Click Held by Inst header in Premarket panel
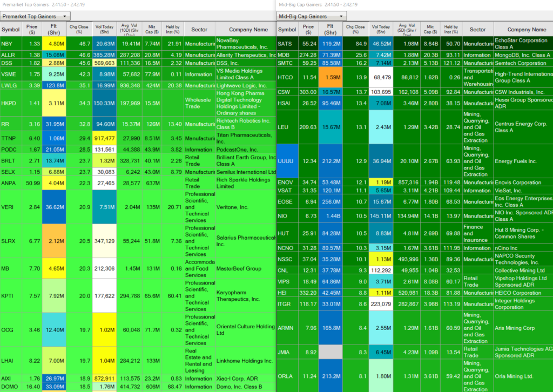This screenshot has height=392, width=553. coord(173,30)
